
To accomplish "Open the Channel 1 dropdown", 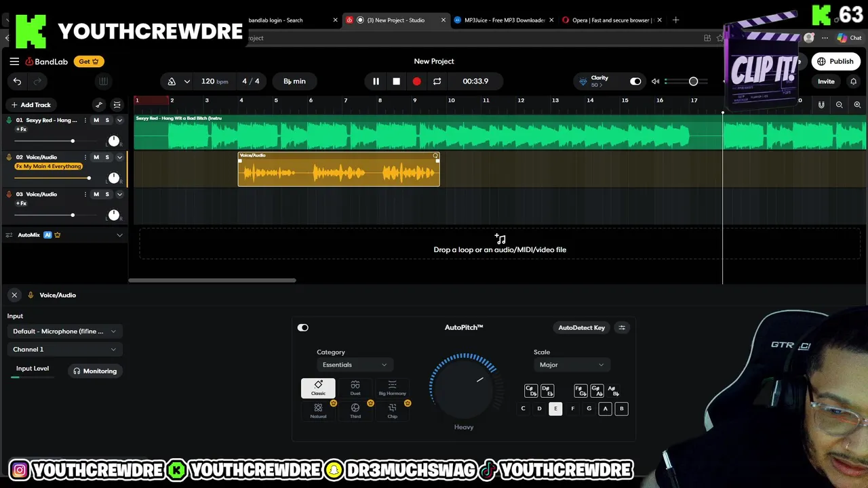I will click(64, 350).
